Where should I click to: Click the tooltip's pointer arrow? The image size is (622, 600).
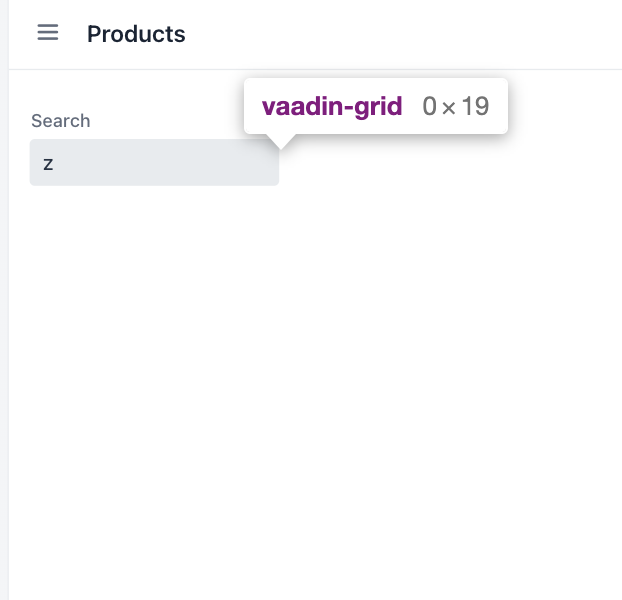(281, 141)
